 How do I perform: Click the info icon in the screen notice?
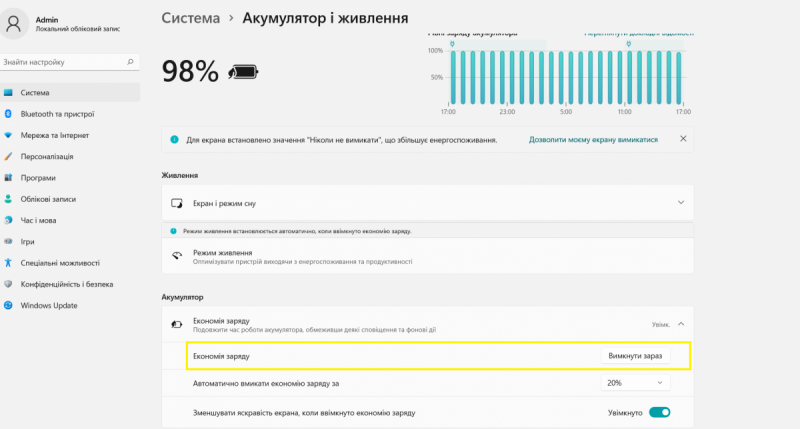174,139
